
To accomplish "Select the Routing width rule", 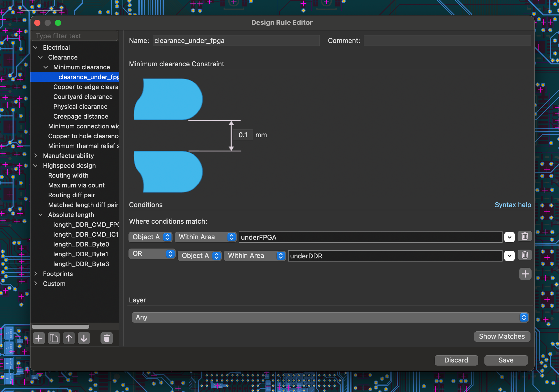I will (68, 175).
